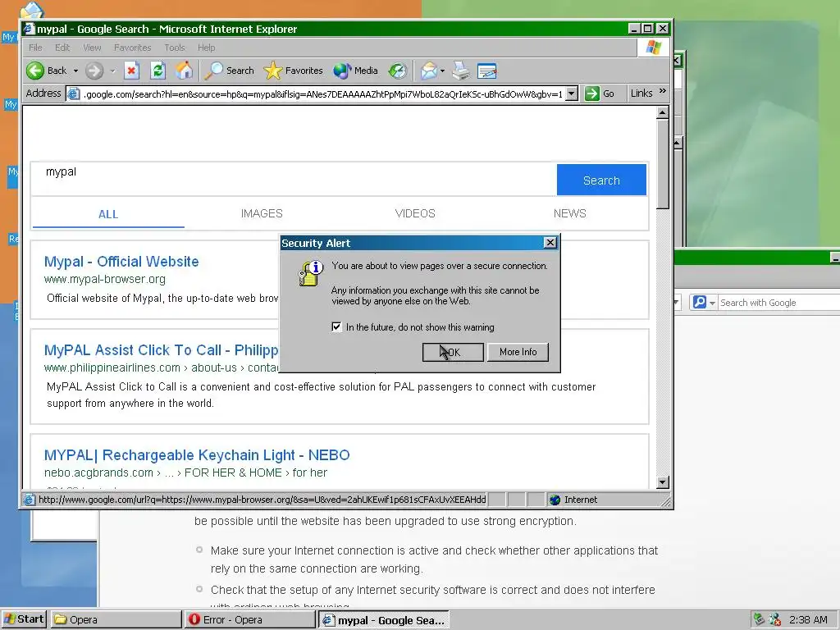Click the Mail envelope icon
This screenshot has width=840, height=630.
tap(428, 71)
